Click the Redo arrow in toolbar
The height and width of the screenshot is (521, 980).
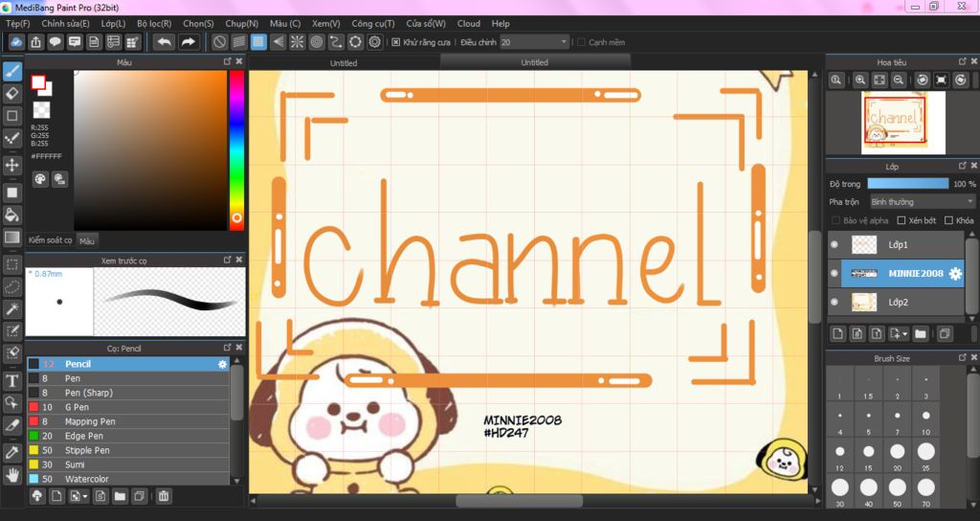tap(188, 42)
